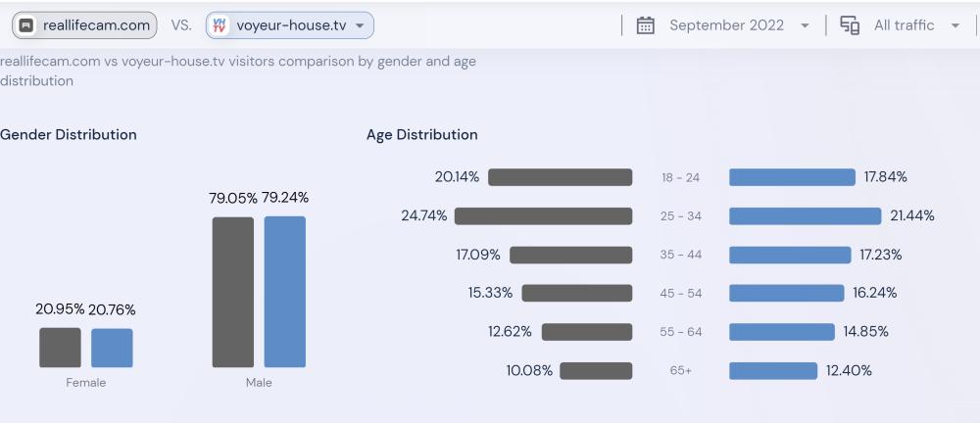Click the gray 25 - 34 age bar
Screen dimensions: 980x423
pyautogui.click(x=543, y=215)
